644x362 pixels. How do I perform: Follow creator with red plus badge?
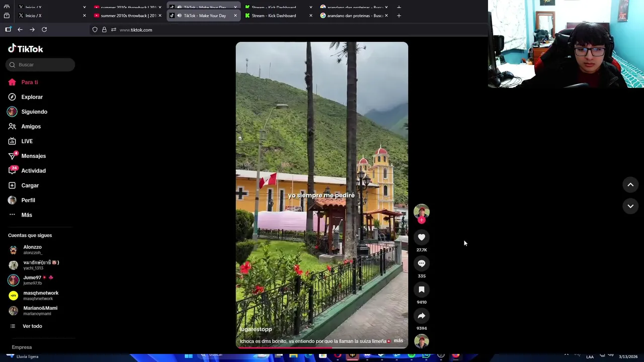(x=422, y=220)
